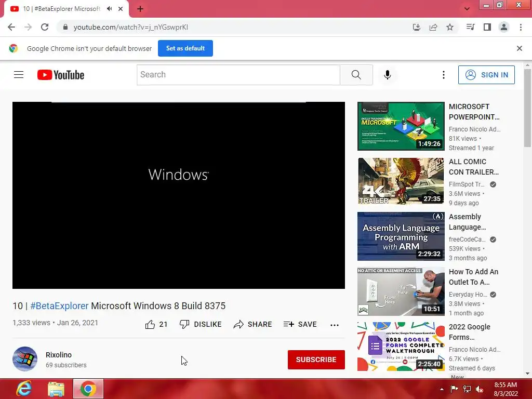Mute the tab via the speaker icon
Viewport: 532px width, 399px height.
pyautogui.click(x=109, y=9)
